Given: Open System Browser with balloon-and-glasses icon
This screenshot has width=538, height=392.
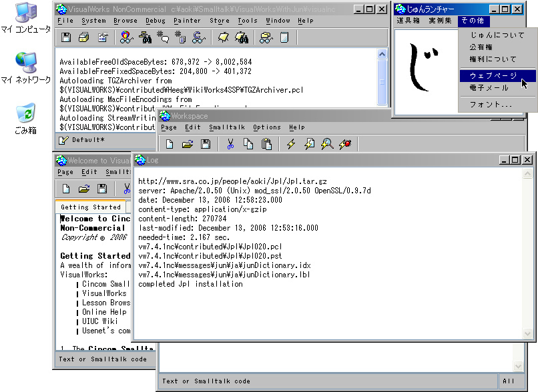Looking at the screenshot, I should click(x=126, y=37).
